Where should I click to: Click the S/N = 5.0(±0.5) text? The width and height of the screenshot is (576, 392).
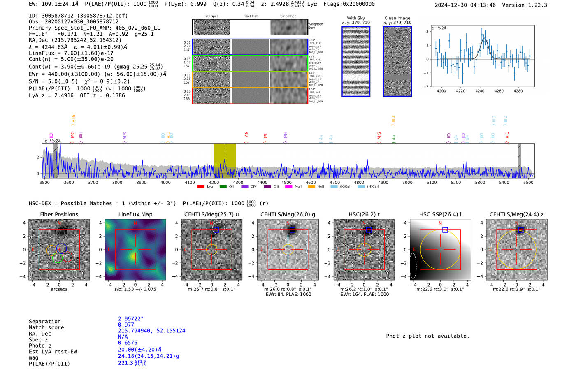(53, 81)
